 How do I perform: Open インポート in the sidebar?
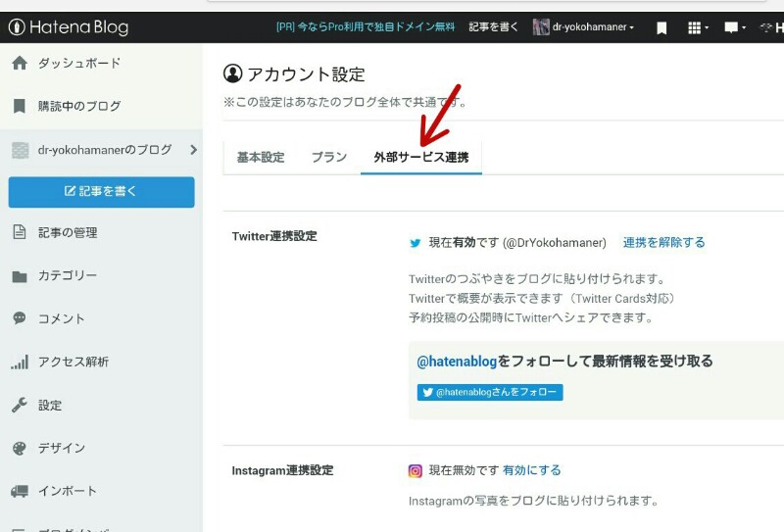click(x=68, y=491)
